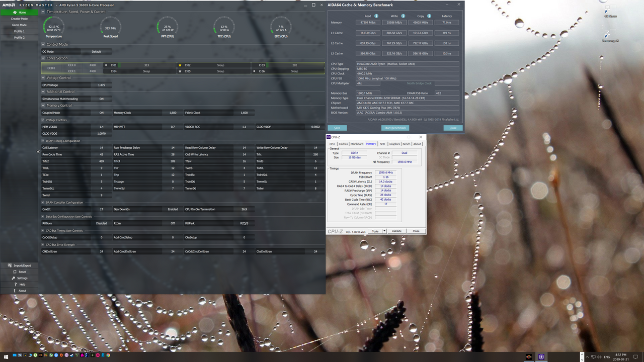Select Profile 2 in Ryzen Master
This screenshot has width=644, height=362.
pos(19,37)
